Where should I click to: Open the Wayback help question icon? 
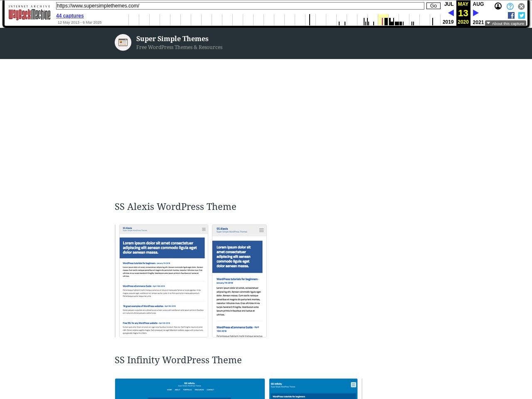510,6
